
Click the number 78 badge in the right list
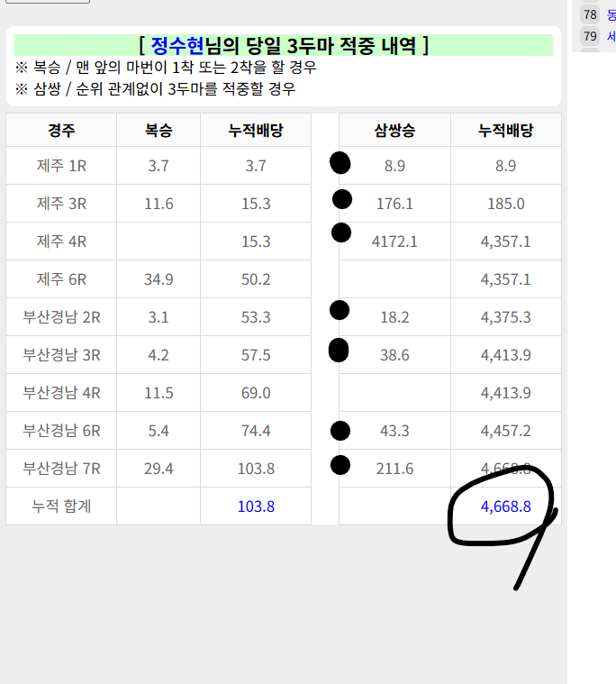(x=591, y=14)
